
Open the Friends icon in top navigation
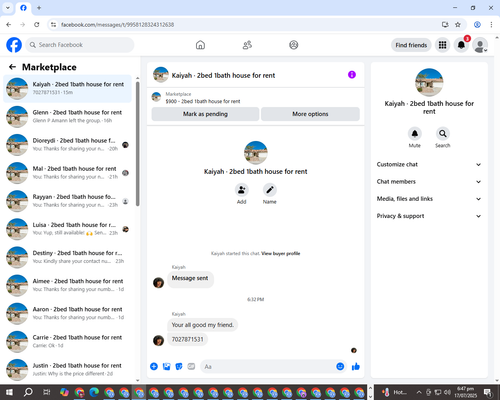247,45
